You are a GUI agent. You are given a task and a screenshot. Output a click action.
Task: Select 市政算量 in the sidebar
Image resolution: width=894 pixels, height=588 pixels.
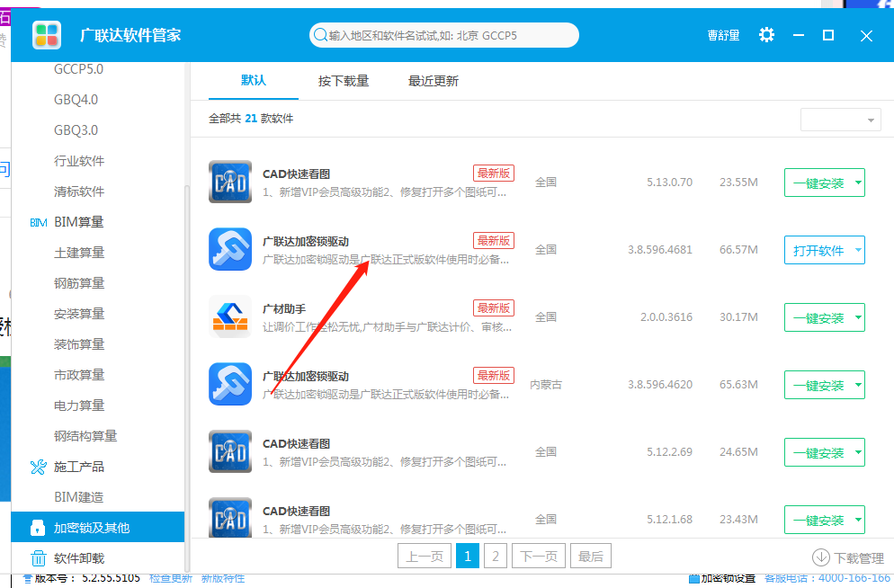79,375
